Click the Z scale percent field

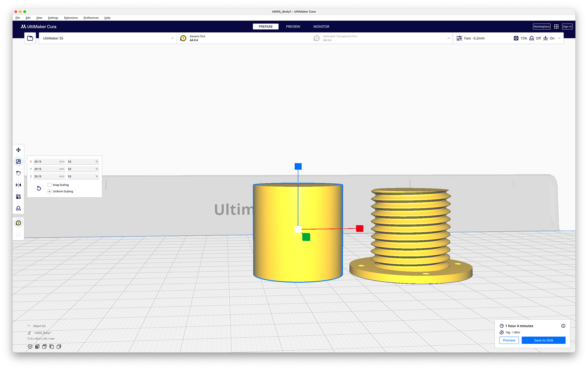[83, 176]
